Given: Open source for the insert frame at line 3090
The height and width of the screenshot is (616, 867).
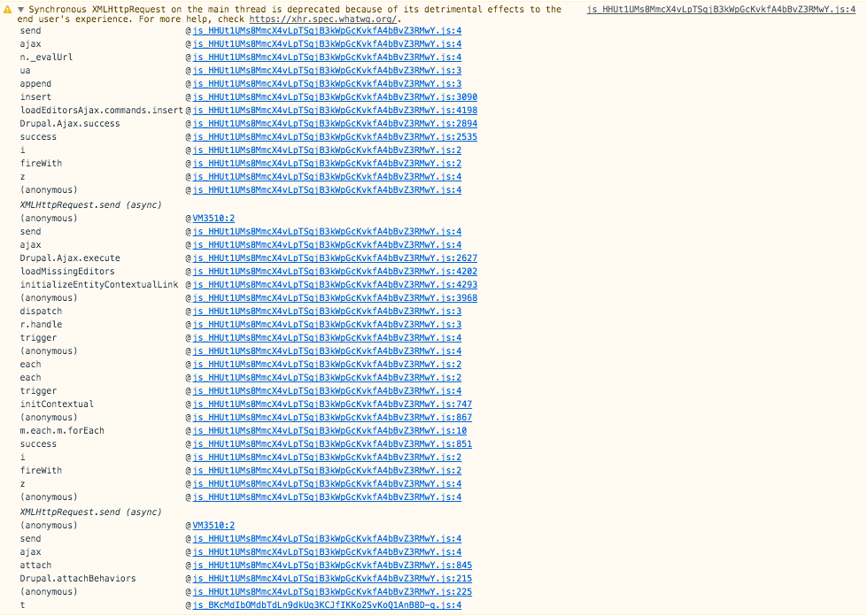Looking at the screenshot, I should click(333, 96).
